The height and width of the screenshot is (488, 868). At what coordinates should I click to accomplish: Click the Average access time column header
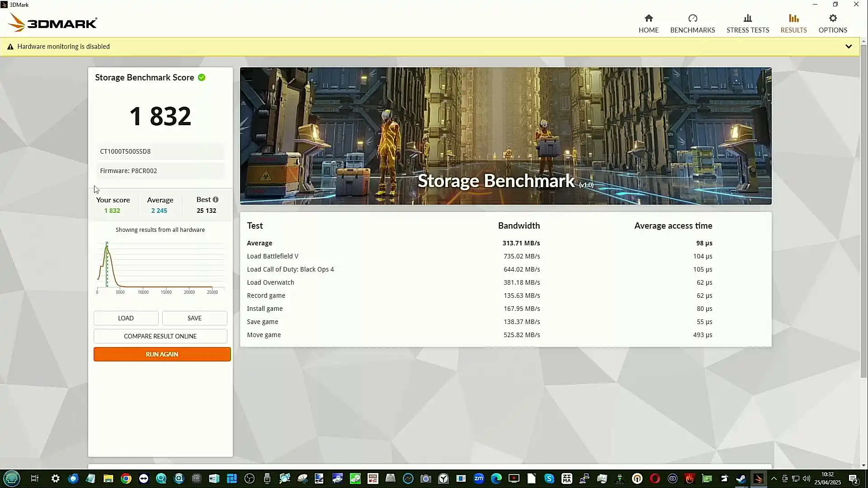[673, 225]
